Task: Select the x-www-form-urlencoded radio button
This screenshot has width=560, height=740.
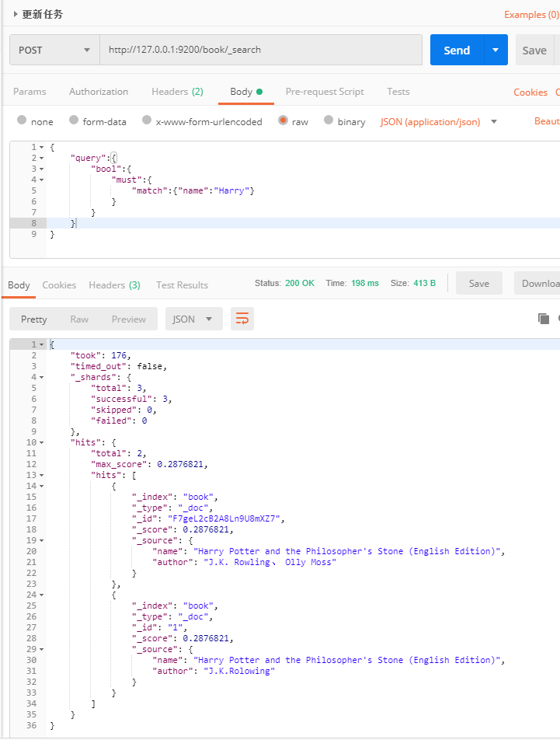Action: (147, 120)
